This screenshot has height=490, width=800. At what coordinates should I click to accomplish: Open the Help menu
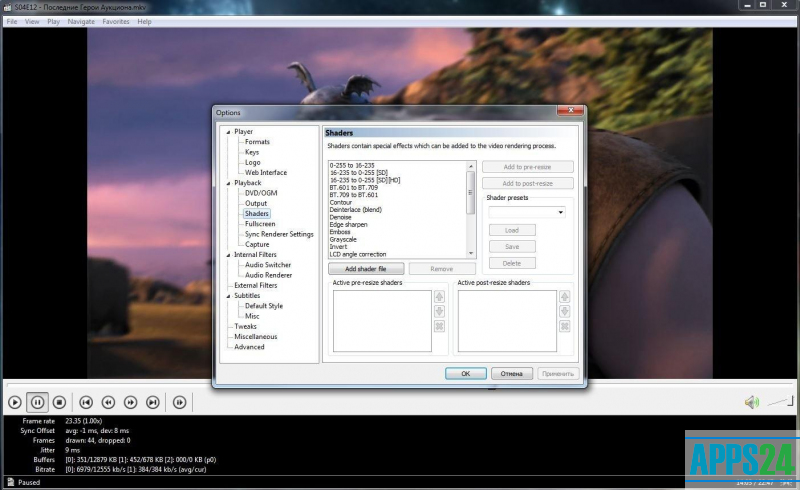pos(144,21)
